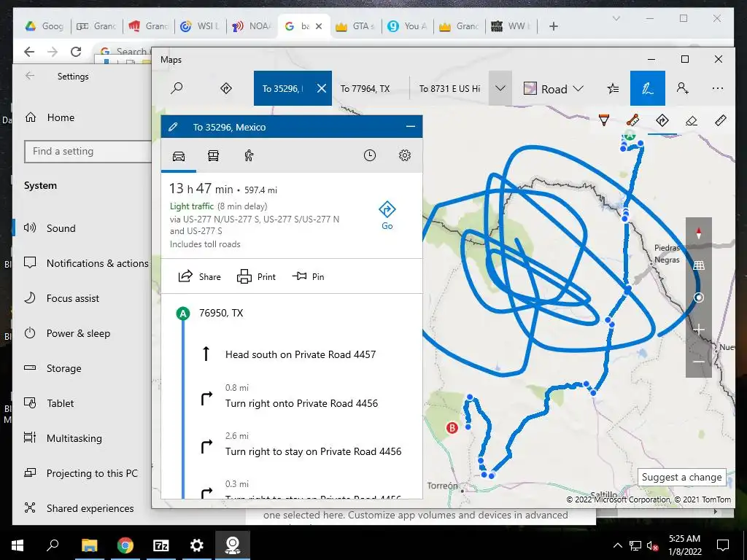
Task: Go back in the Settings window
Action: pyautogui.click(x=30, y=76)
